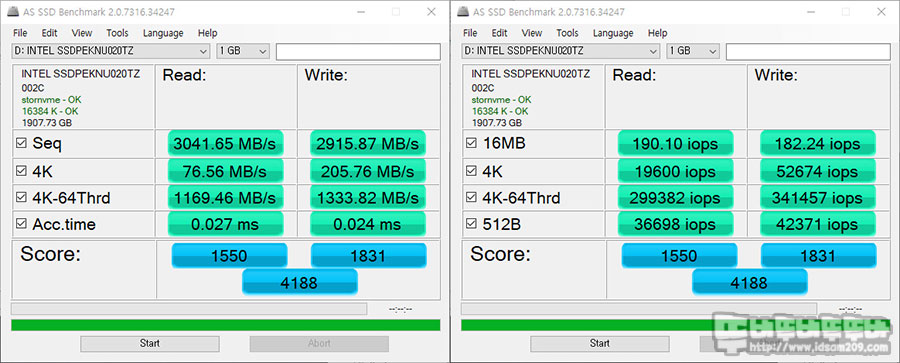Click 512B read result 36698 iops
This screenshot has width=900, height=363.
click(676, 224)
